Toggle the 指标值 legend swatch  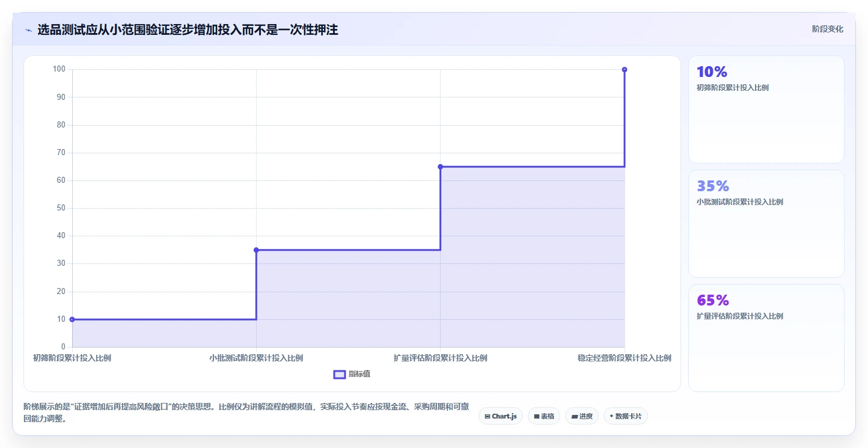click(x=340, y=375)
